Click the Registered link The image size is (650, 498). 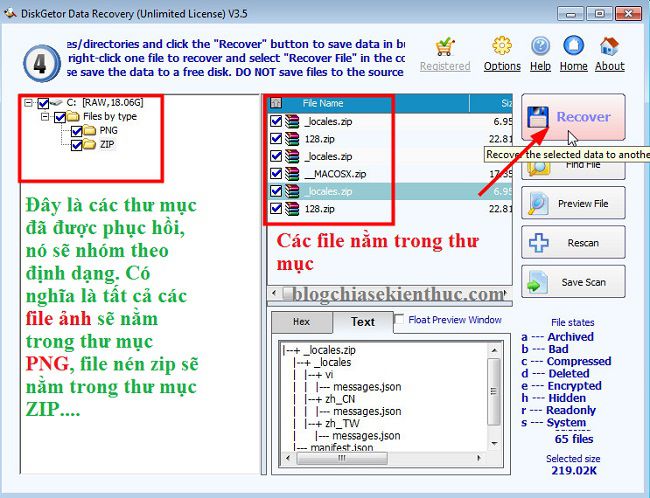point(445,66)
